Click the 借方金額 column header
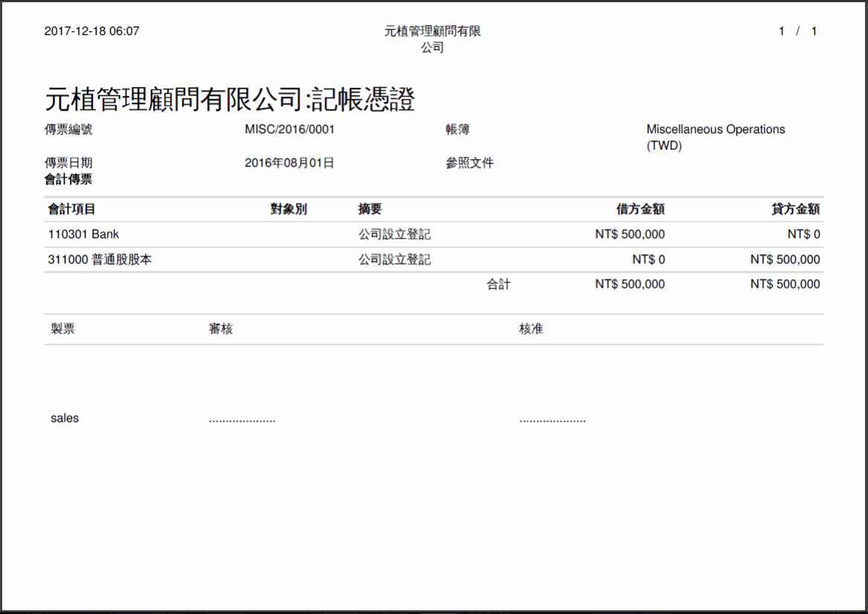 point(641,209)
